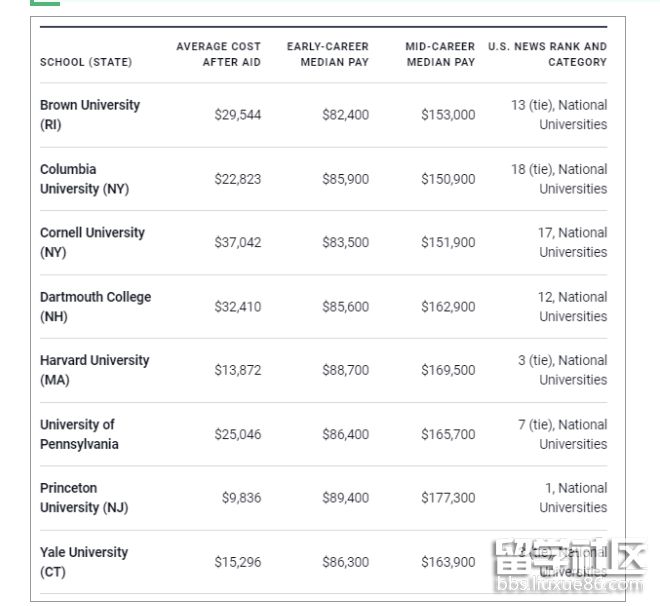660x606 pixels.
Task: Click Princeton's $9,836 average cost value
Action: tap(241, 498)
